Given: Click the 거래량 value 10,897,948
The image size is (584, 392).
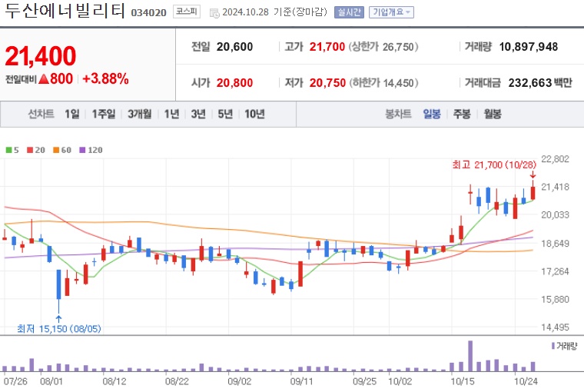Looking at the screenshot, I should (529, 47).
